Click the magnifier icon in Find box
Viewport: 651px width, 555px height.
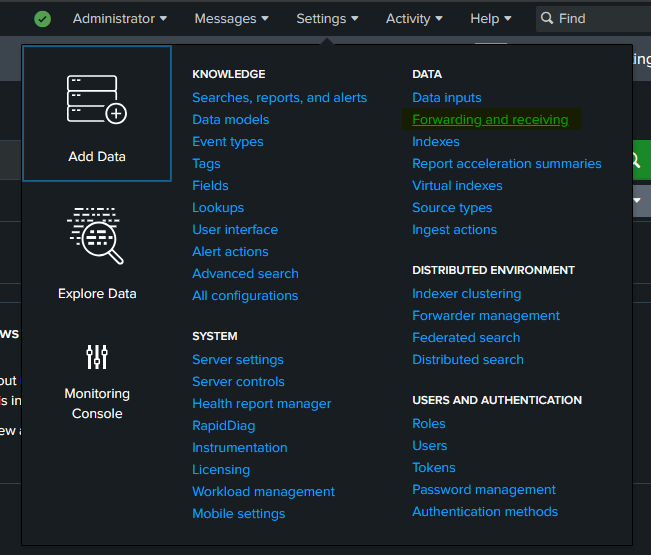point(547,18)
